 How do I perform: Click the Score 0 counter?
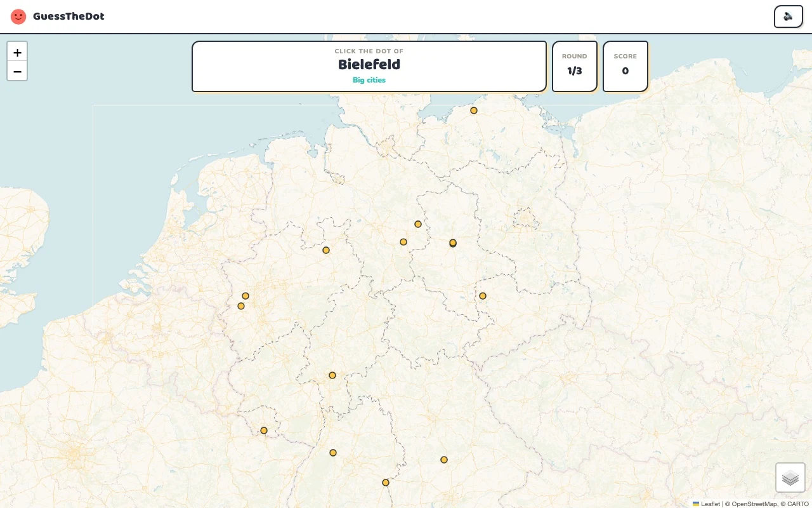[625, 66]
